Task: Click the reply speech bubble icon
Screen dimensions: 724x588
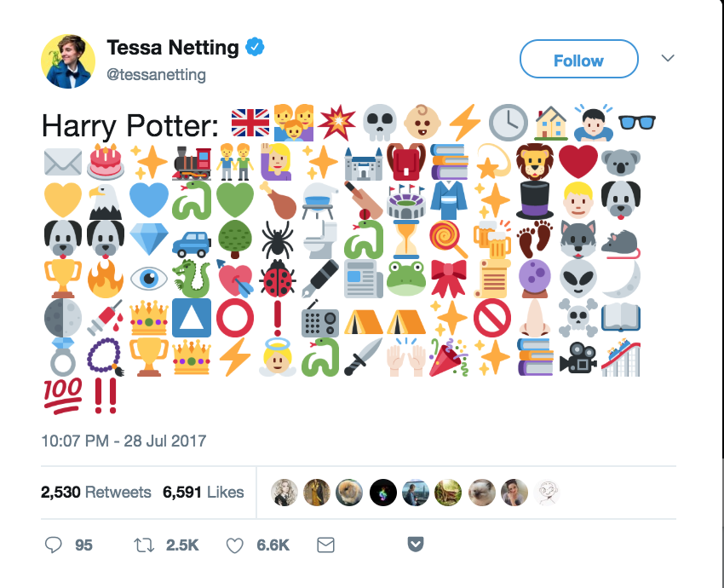Action: (53, 545)
